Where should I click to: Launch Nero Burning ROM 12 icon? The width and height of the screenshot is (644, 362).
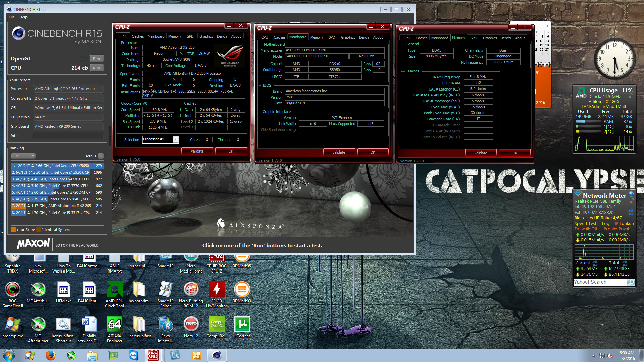(191, 294)
